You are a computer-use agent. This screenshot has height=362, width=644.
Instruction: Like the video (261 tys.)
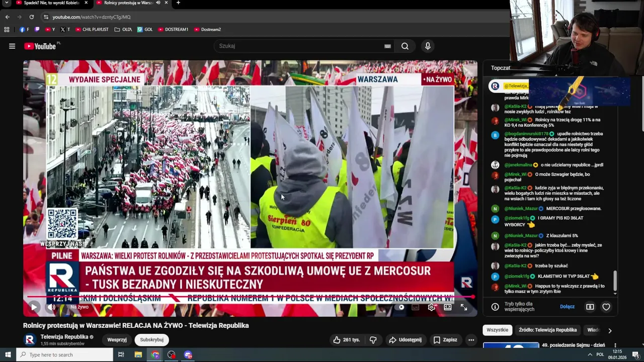pyautogui.click(x=347, y=340)
